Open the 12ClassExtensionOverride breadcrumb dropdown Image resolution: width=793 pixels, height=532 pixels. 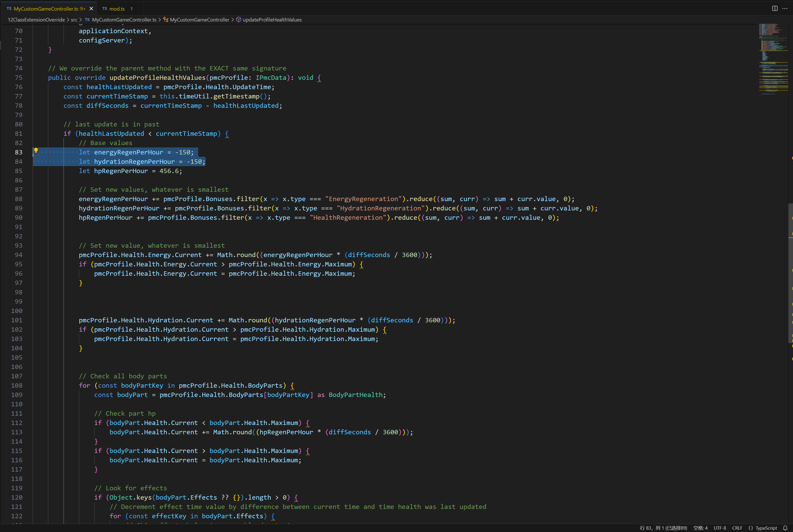[x=36, y=20]
